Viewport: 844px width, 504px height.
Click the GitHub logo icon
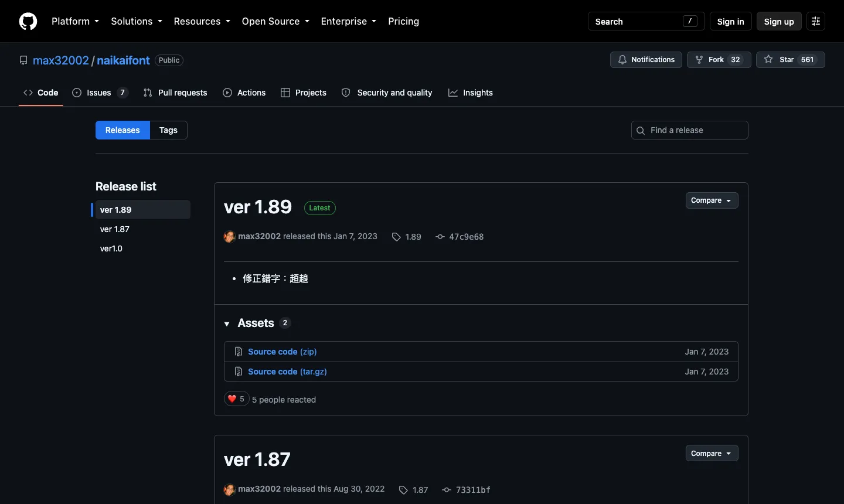point(28,21)
